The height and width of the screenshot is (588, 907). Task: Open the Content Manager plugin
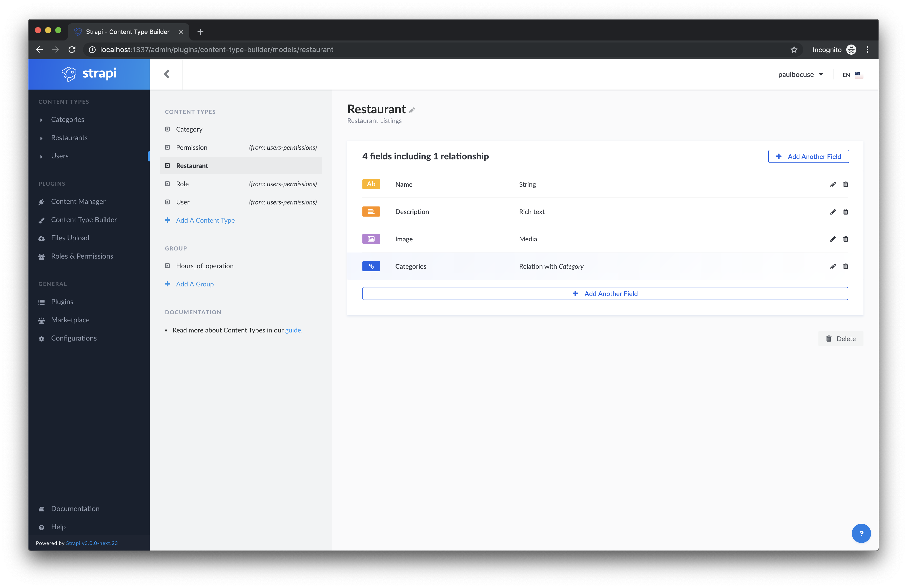point(78,202)
